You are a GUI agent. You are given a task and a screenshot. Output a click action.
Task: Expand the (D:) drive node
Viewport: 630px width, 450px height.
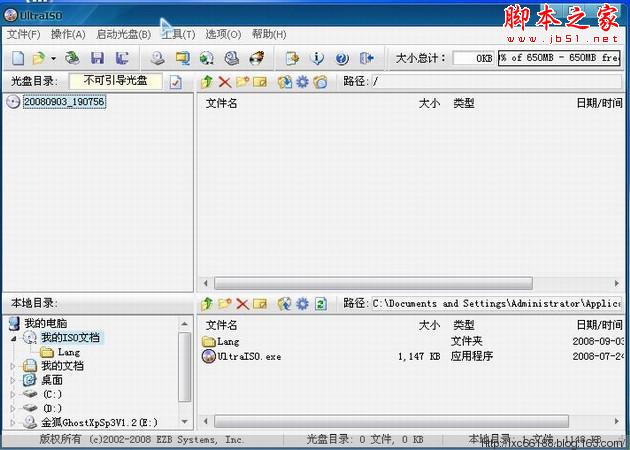(13, 409)
